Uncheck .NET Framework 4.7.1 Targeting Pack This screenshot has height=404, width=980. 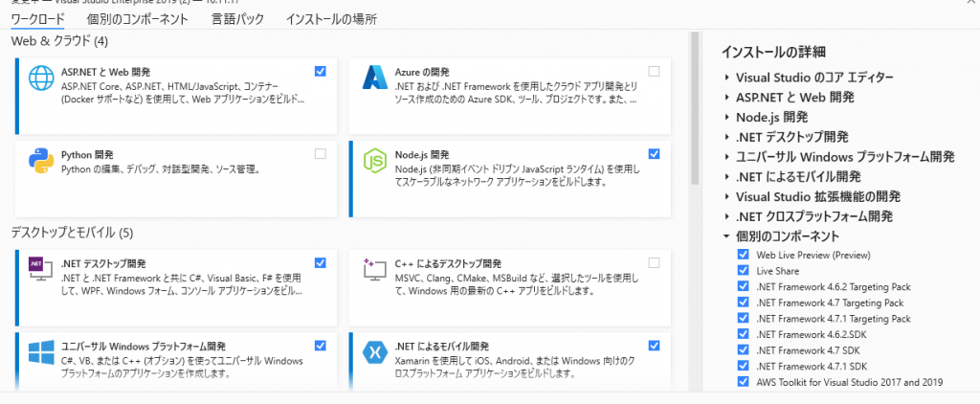743,319
